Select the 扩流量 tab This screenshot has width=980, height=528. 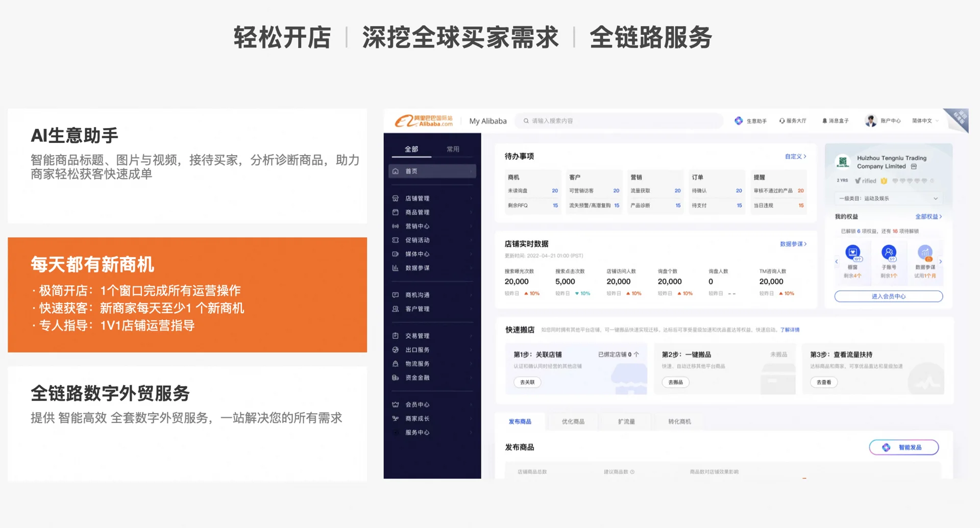click(x=626, y=421)
